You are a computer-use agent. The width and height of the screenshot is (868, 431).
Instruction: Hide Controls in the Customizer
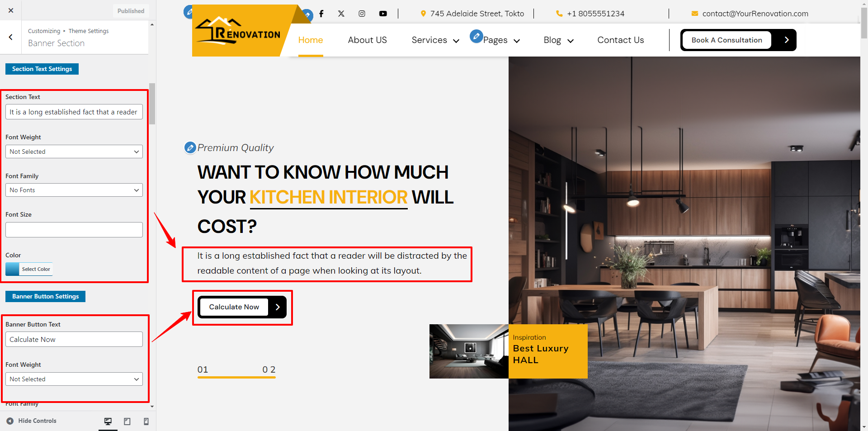pos(32,421)
